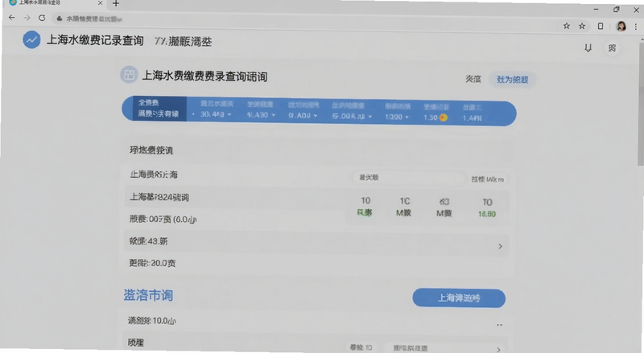Open the browser three-dot menu
Image resolution: width=644 pixels, height=353 pixels.
(x=636, y=27)
